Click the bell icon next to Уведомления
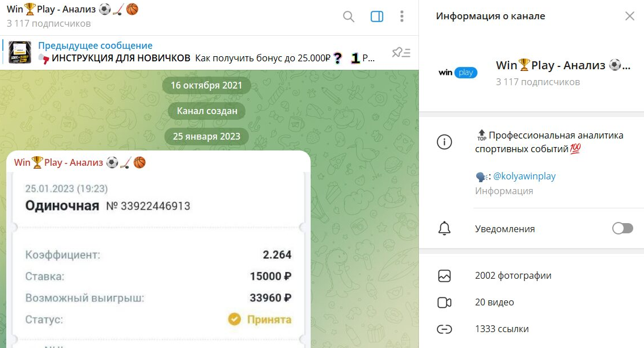 click(x=444, y=229)
